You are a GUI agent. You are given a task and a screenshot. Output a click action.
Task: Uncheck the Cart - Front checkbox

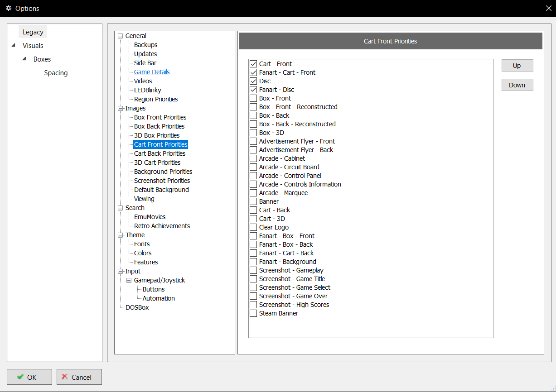pos(253,64)
